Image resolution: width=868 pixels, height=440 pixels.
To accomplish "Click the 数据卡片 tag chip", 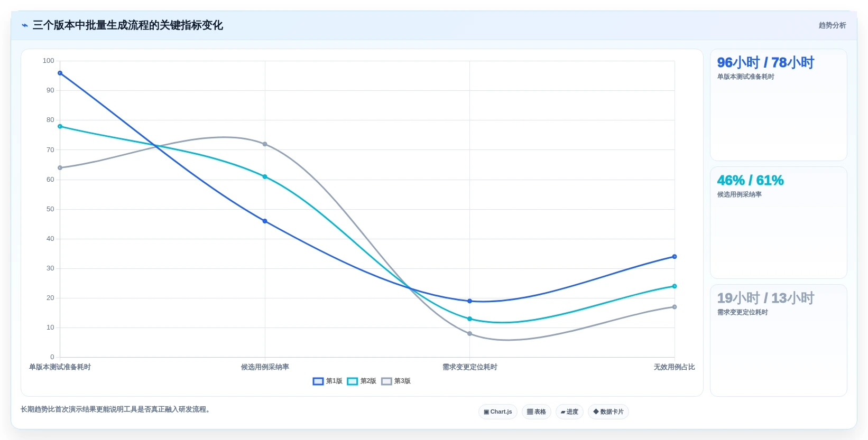I will [x=608, y=412].
